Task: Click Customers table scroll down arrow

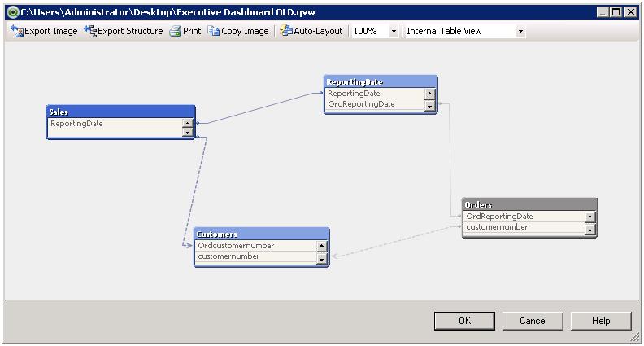Action: click(321, 259)
